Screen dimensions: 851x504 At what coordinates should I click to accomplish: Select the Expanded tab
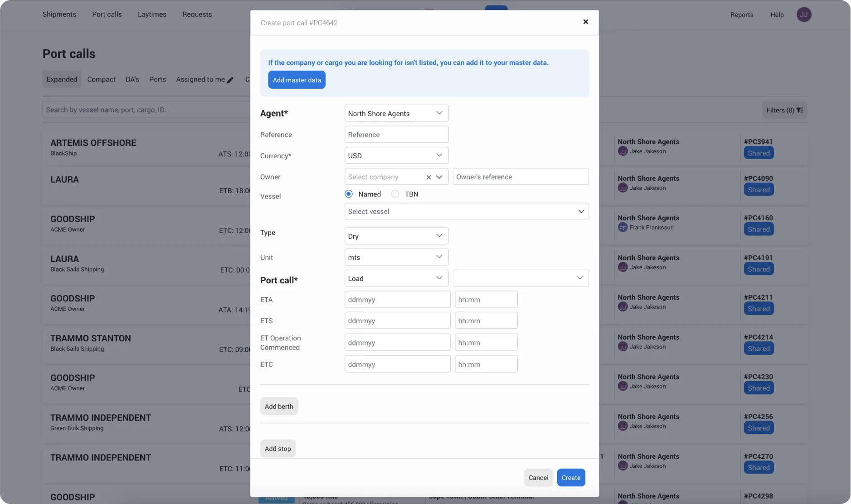[62, 79]
